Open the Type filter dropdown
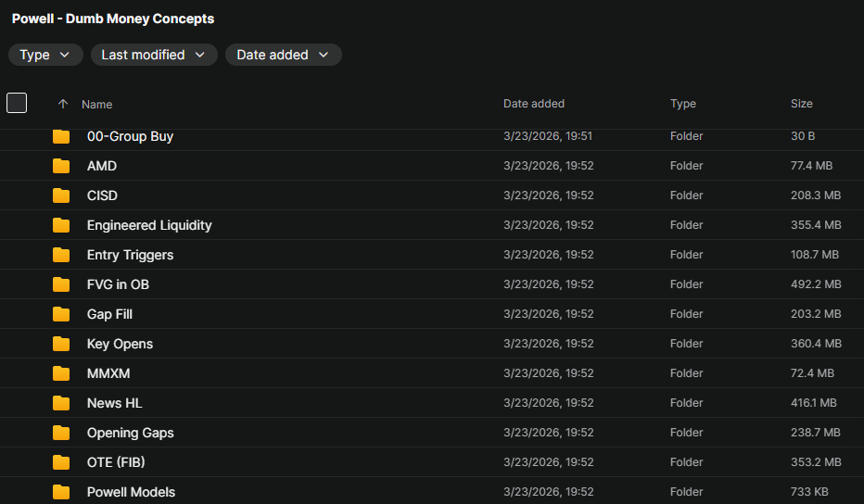This screenshot has width=864, height=504. click(45, 55)
